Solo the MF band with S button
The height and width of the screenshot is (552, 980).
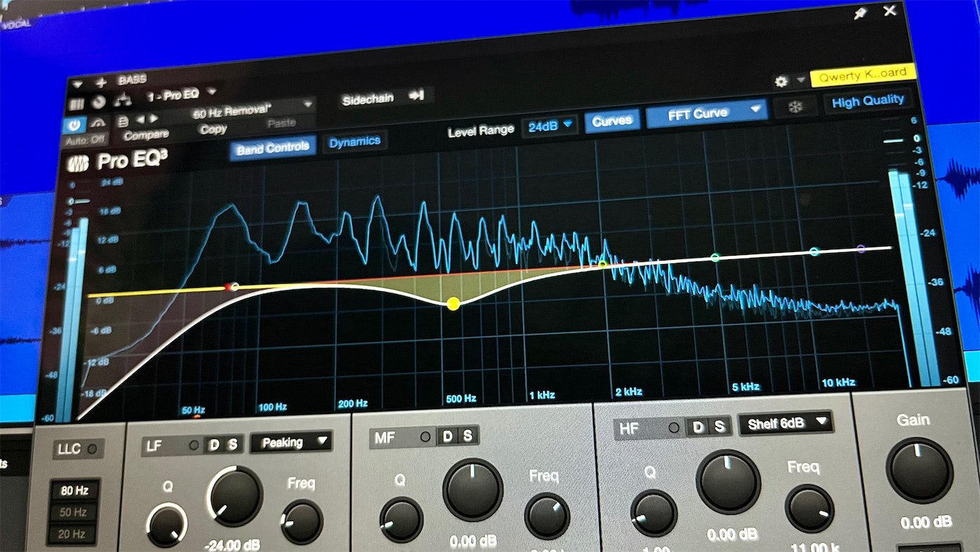click(x=467, y=435)
